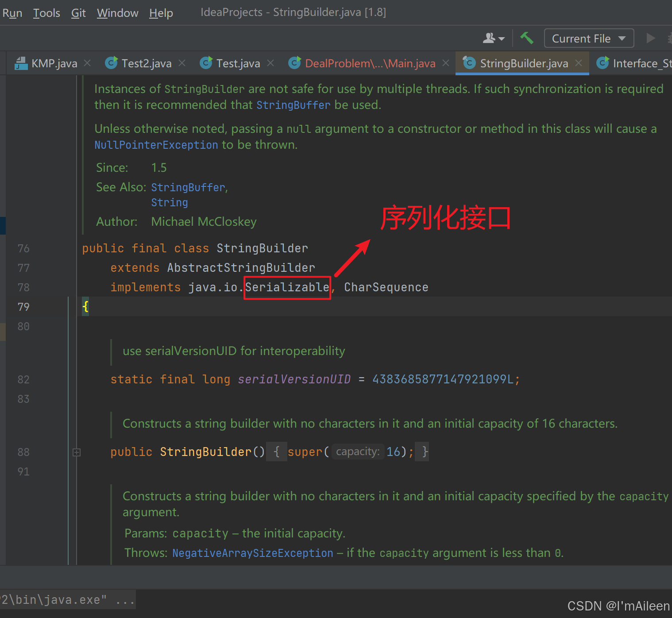Click the 4383685877147921099L value
The image size is (672, 618).
click(443, 379)
